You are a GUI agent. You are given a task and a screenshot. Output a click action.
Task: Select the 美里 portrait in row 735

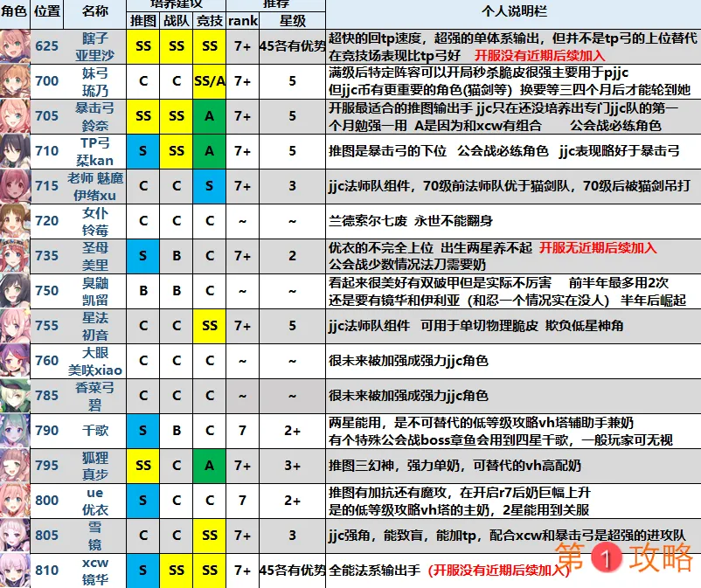click(x=15, y=256)
